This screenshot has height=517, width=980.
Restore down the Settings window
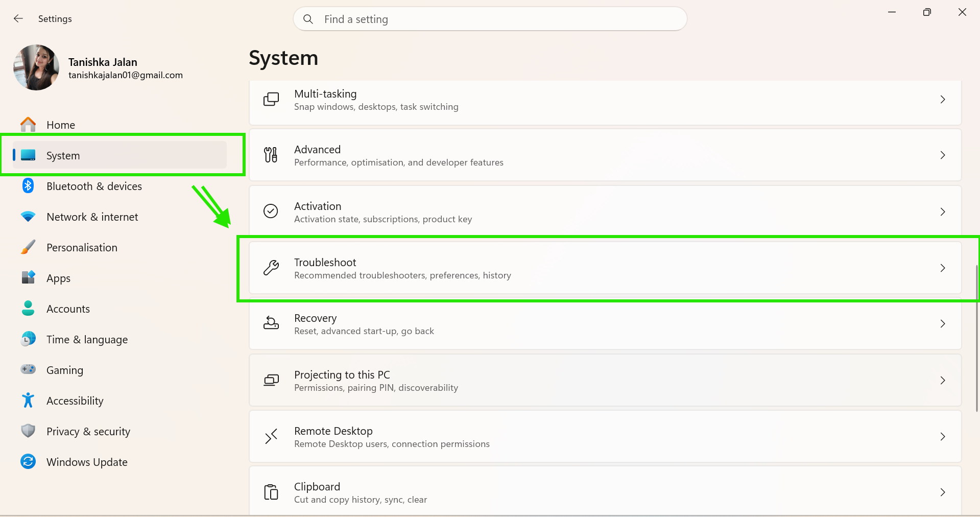[927, 12]
